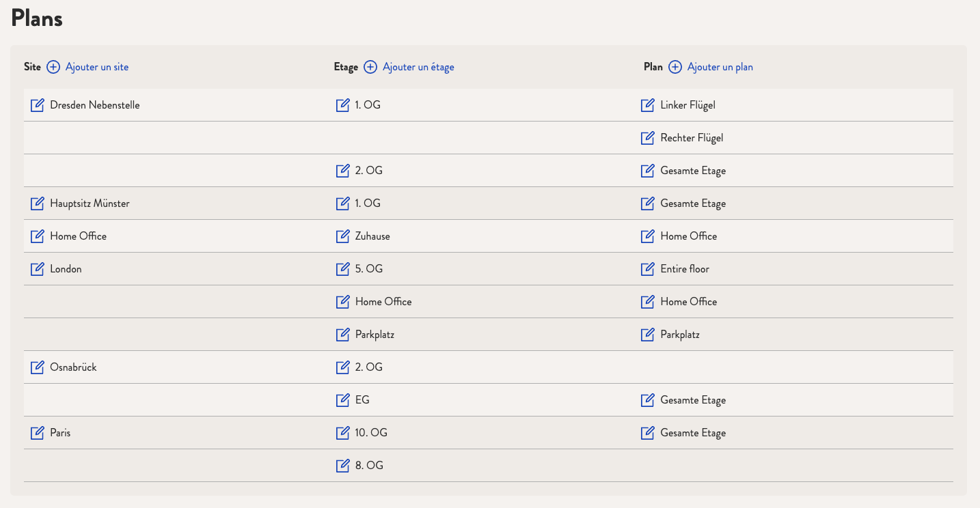The width and height of the screenshot is (980, 508).
Task: Select the 'Osnabrück' site name
Action: (73, 367)
